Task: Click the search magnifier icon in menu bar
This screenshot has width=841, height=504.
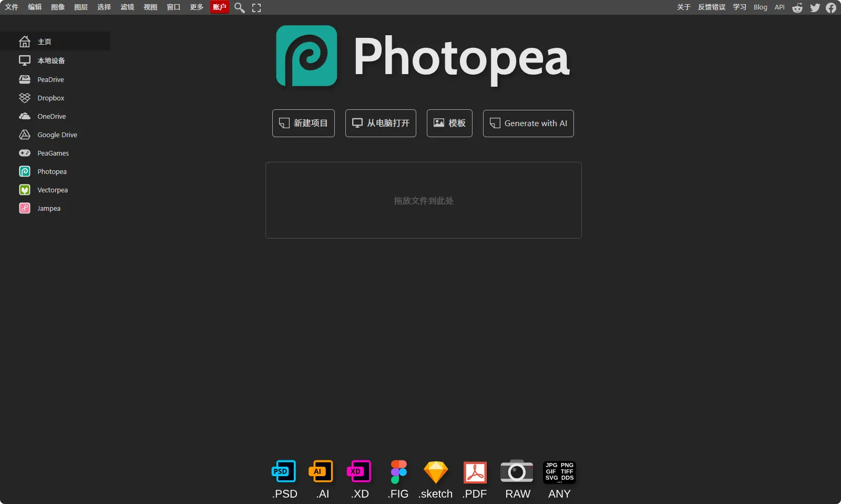Action: pyautogui.click(x=239, y=8)
